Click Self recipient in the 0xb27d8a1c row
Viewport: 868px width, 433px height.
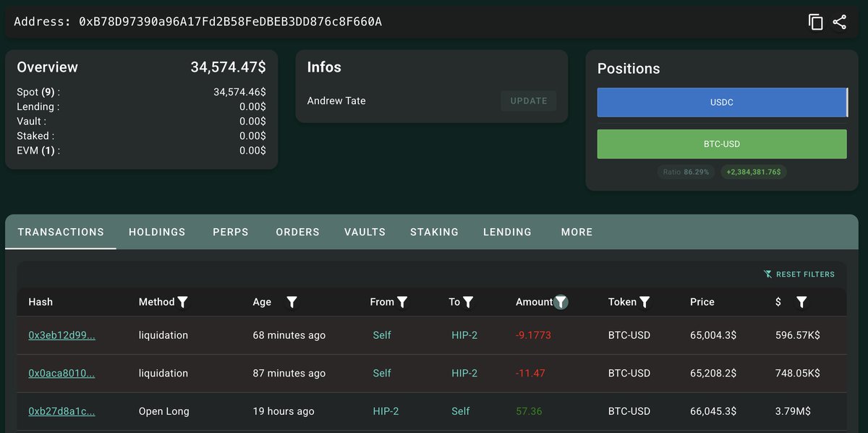tap(461, 411)
